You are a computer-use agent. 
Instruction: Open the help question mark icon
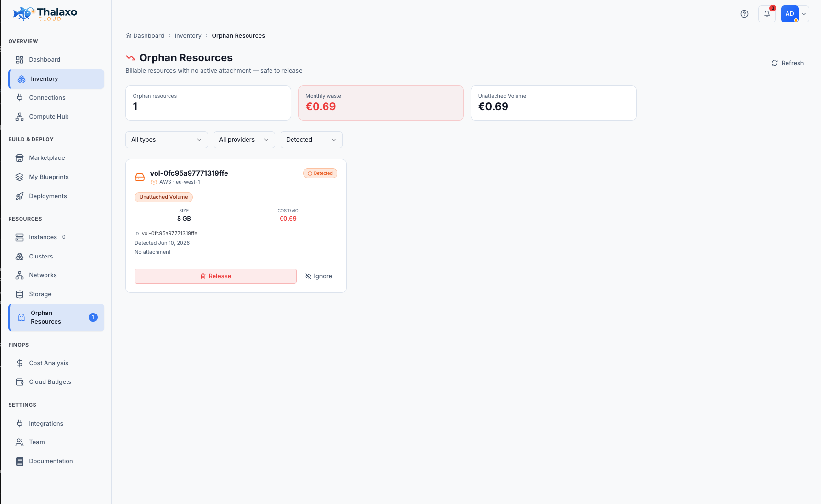(x=744, y=14)
